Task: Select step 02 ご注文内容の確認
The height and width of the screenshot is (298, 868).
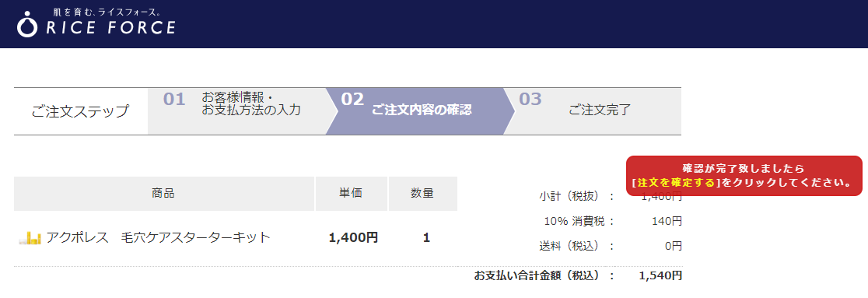Action: (419, 110)
